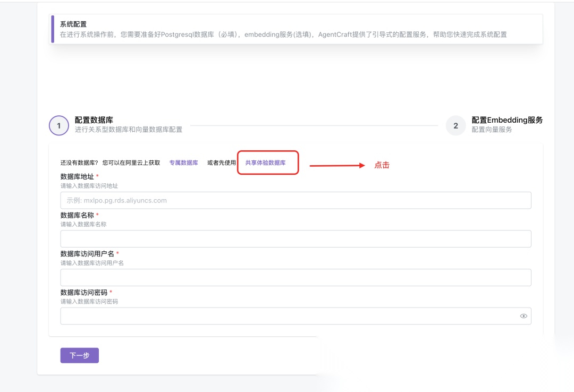Screen dimensions: 574x392
Task: Click the 数据库地址 field label
Action: tap(77, 176)
